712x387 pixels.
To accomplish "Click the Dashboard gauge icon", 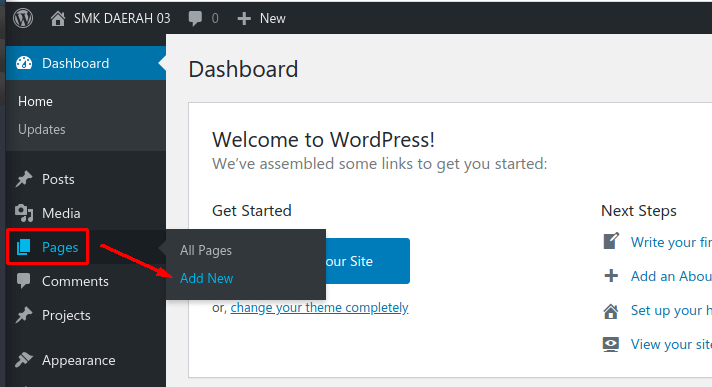I will click(x=24, y=63).
